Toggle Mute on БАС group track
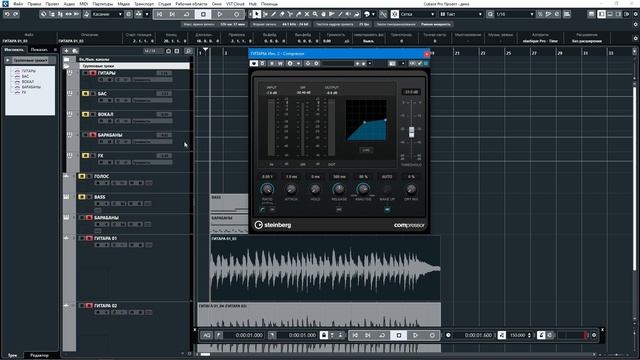Image resolution: width=640 pixels, height=360 pixels. (x=85, y=94)
